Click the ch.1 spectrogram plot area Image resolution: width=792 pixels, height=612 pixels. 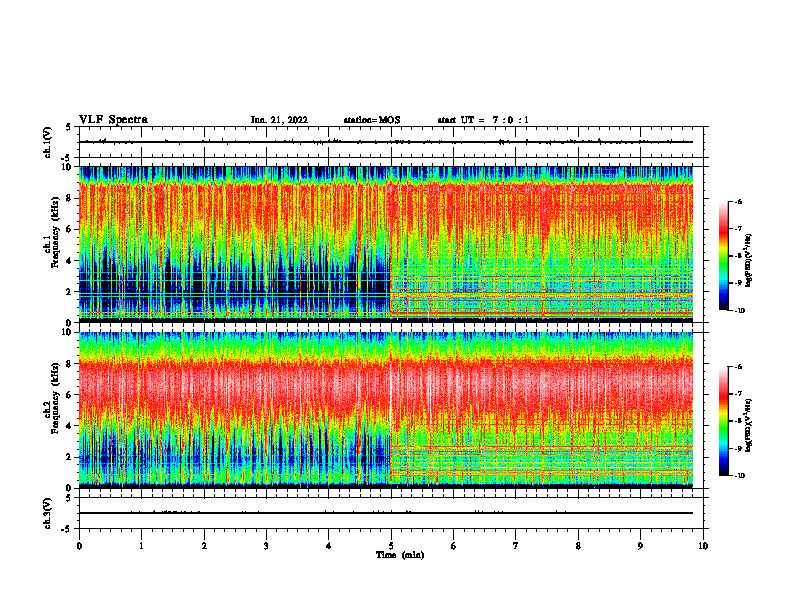(386, 244)
